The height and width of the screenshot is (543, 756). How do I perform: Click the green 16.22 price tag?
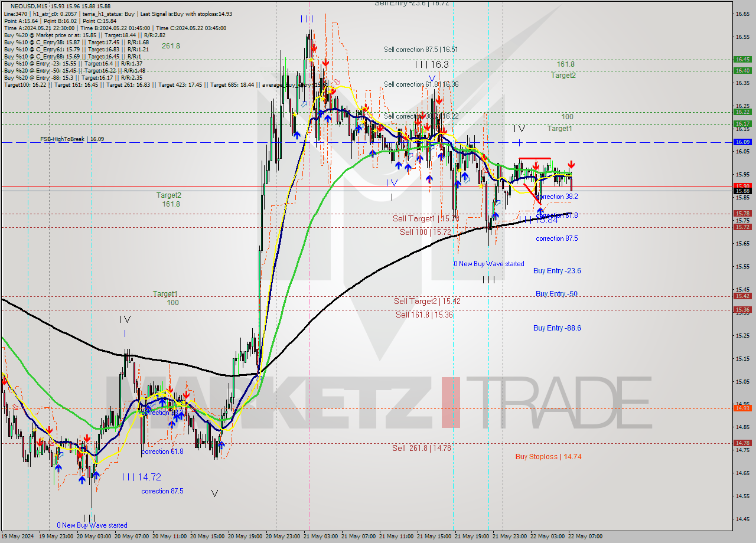click(x=742, y=112)
